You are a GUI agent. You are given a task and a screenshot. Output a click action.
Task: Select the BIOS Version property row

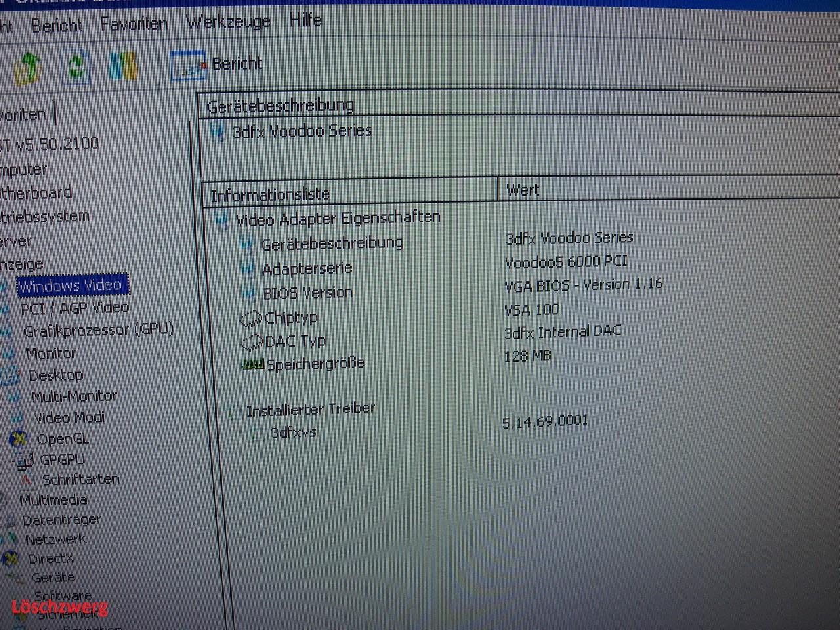point(308,293)
